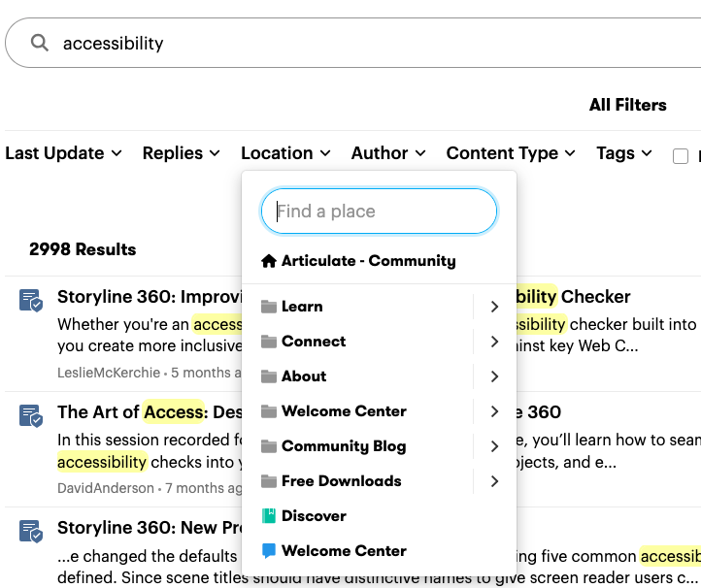Click the folder icon next to Learn

[269, 307]
